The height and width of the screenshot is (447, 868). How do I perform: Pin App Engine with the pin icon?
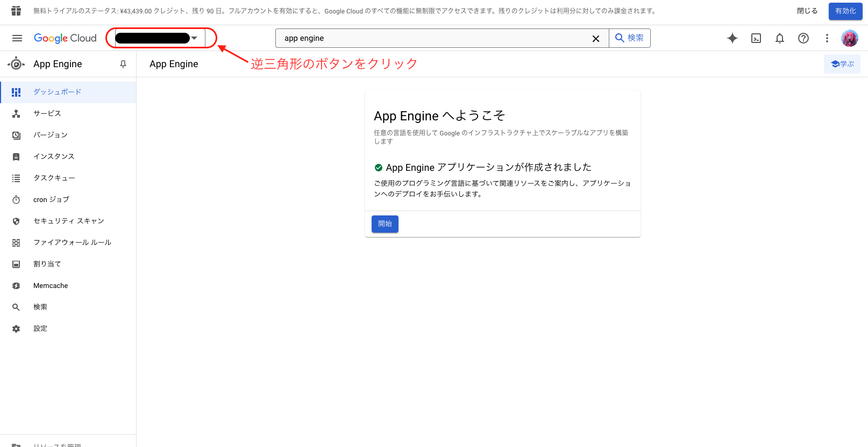point(123,64)
